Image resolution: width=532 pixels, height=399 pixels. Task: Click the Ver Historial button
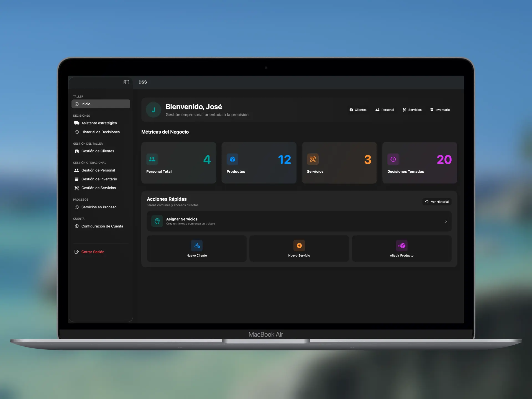click(437, 202)
